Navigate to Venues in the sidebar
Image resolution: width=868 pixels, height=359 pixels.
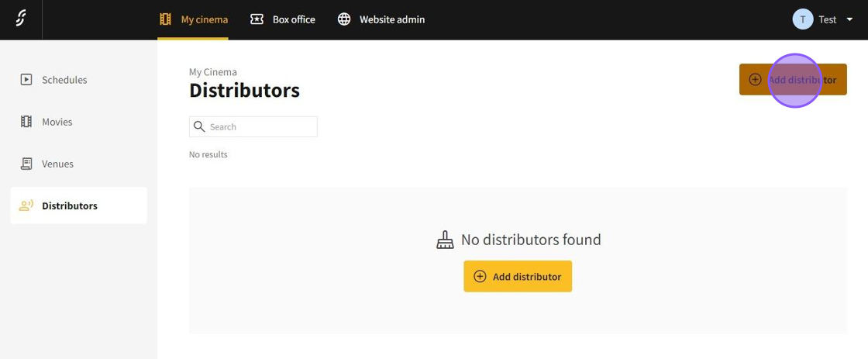tap(58, 164)
